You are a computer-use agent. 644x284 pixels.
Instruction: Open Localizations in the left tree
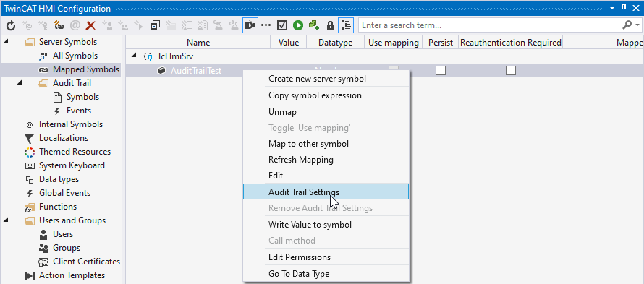click(x=63, y=138)
